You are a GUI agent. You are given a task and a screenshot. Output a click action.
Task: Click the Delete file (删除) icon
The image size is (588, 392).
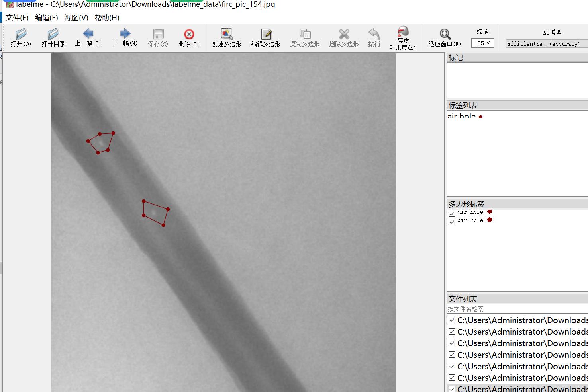coord(189,38)
